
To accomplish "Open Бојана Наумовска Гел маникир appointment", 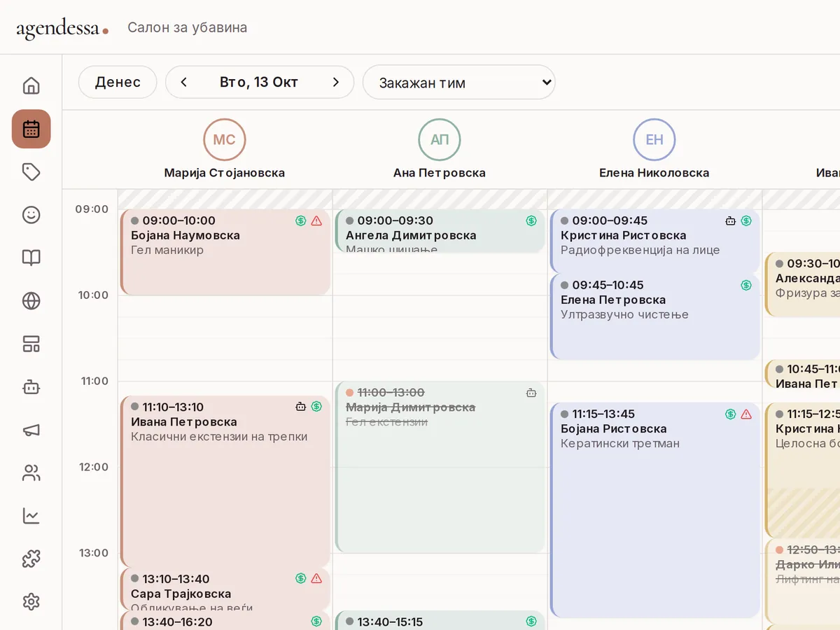I will click(x=225, y=252).
